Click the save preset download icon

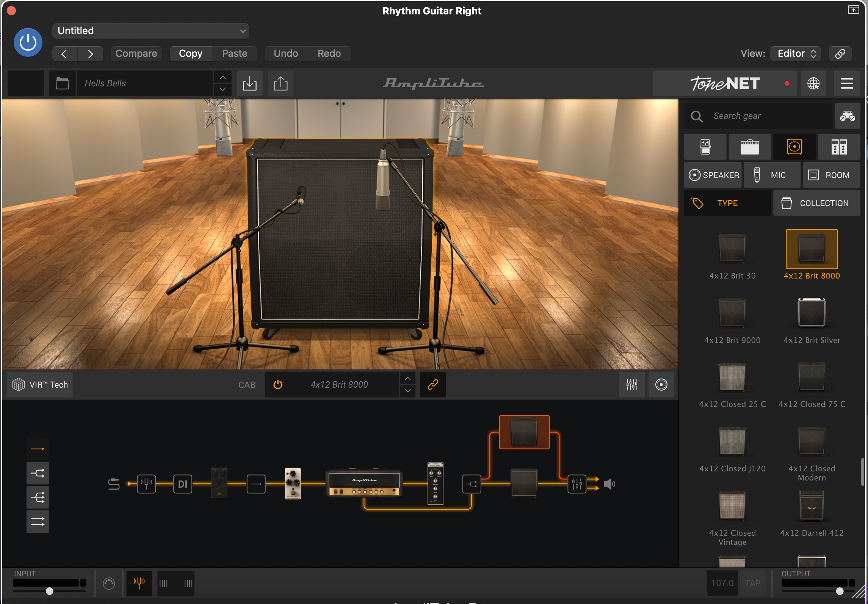(249, 83)
